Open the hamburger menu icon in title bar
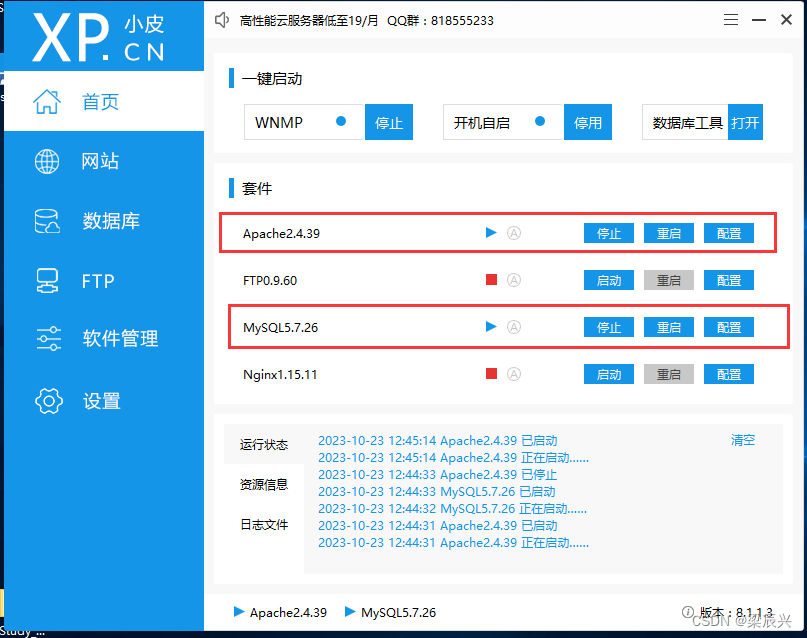Image resolution: width=807 pixels, height=638 pixels. [731, 20]
